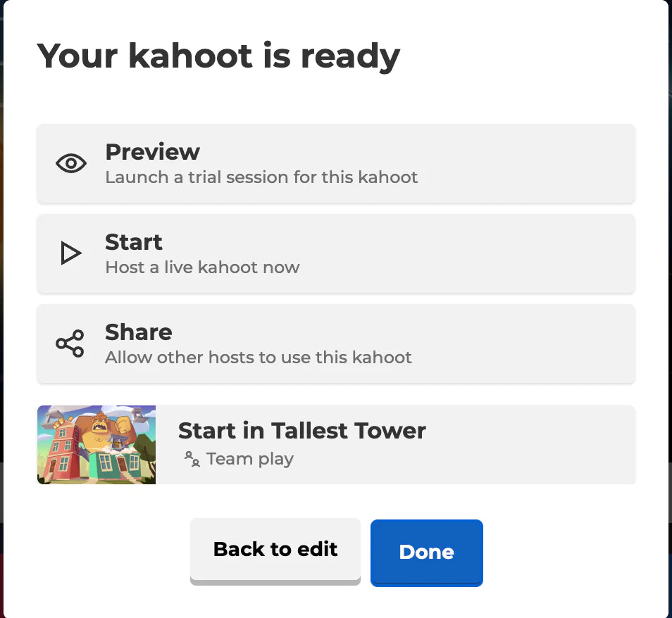
Task: Click the 'Your kahoot is ready' heading
Action: coord(218,56)
